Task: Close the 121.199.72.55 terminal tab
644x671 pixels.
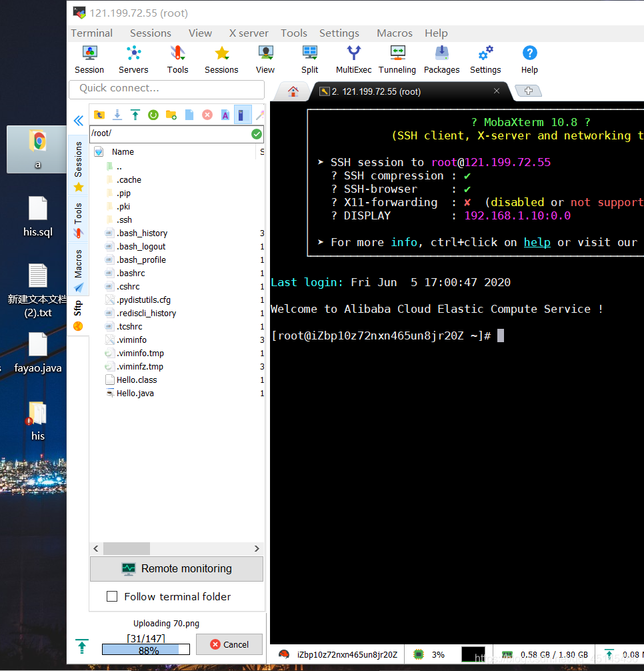Action: tap(497, 91)
